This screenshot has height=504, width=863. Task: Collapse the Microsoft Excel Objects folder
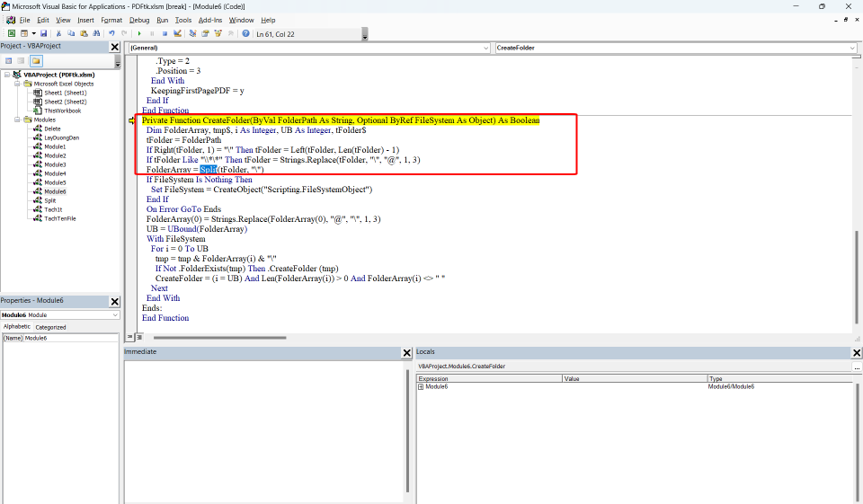point(17,84)
